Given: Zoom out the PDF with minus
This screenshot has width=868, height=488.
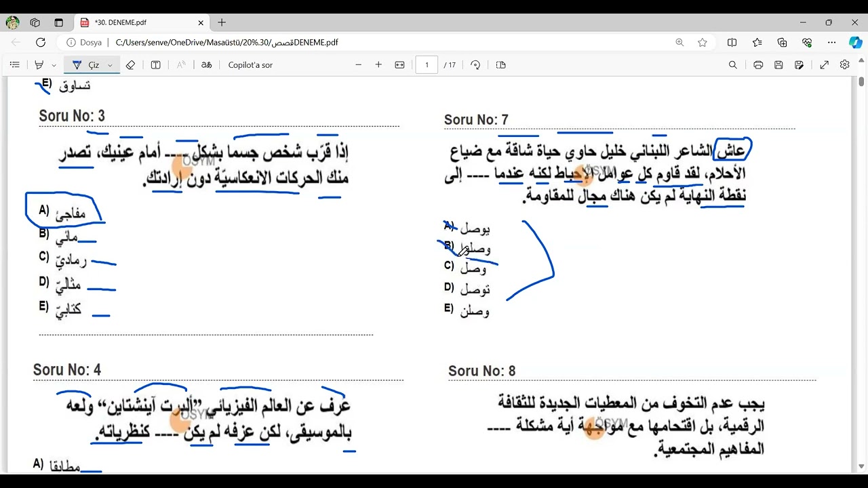Looking at the screenshot, I should point(359,65).
